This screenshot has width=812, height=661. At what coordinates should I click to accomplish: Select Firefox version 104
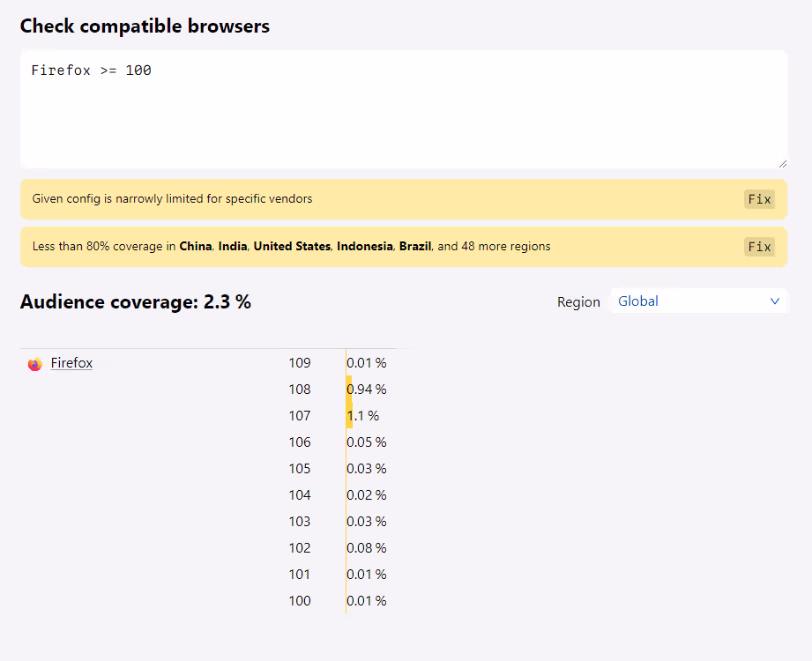pyautogui.click(x=300, y=494)
